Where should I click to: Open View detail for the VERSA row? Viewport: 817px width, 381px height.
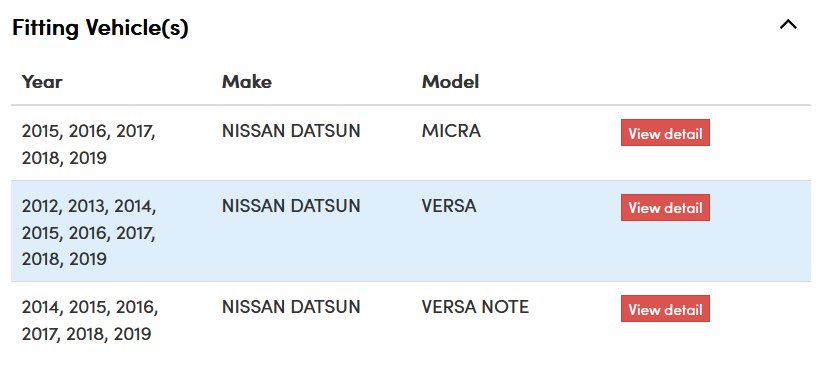tap(665, 207)
